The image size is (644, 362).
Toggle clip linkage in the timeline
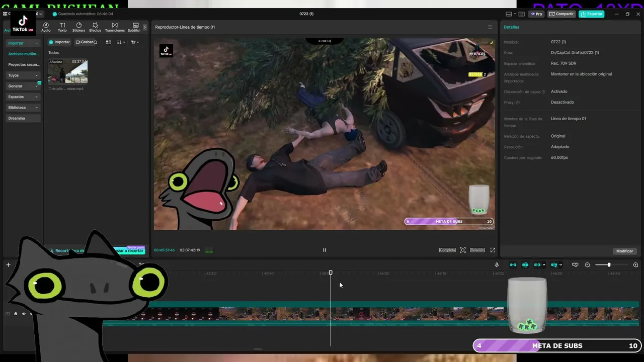[537, 265]
